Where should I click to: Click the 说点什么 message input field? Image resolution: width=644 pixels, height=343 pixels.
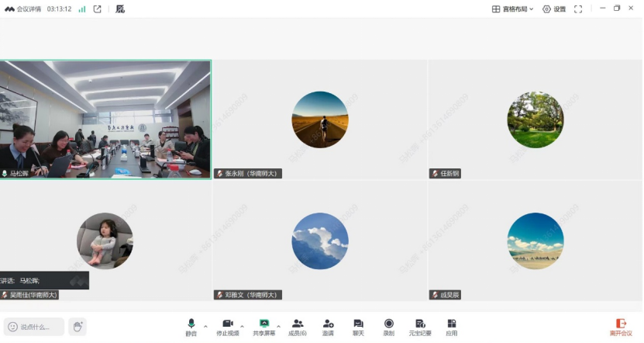(x=34, y=327)
